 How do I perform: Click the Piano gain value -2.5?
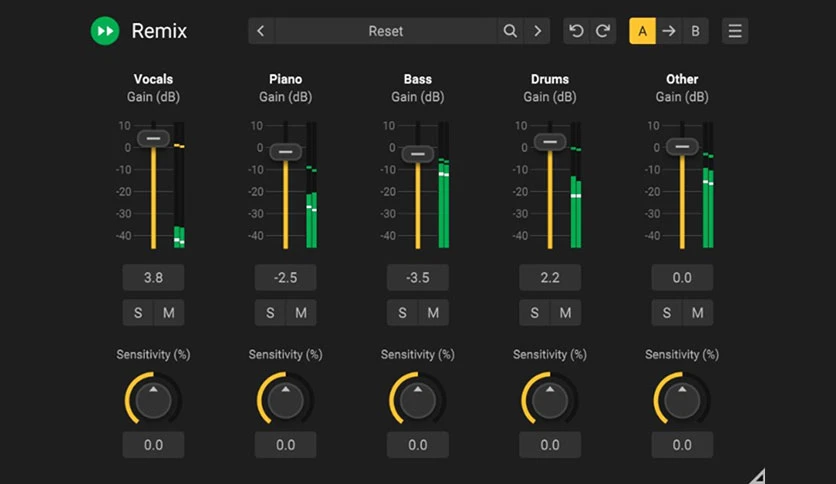[286, 278]
